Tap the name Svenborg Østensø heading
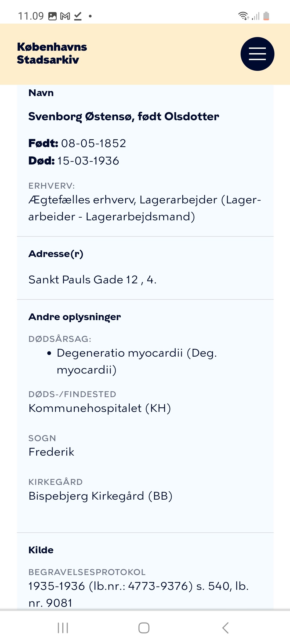The height and width of the screenshot is (644, 290). click(x=124, y=116)
